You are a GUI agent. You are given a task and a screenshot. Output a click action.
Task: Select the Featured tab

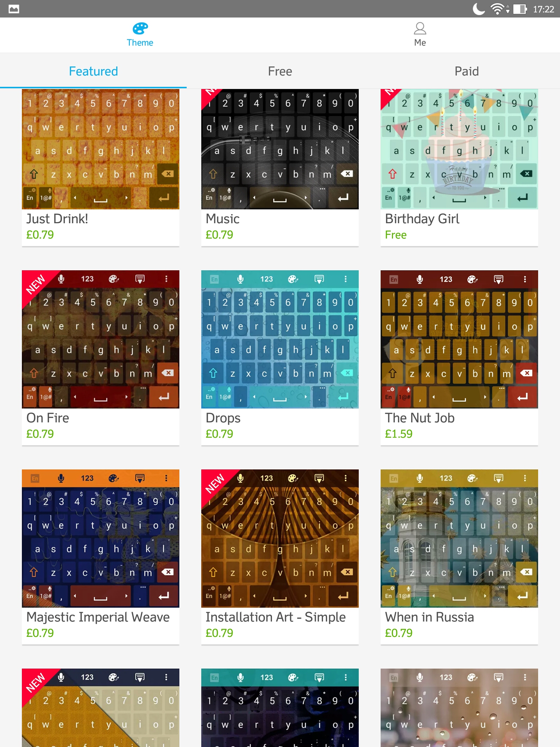[x=93, y=71]
